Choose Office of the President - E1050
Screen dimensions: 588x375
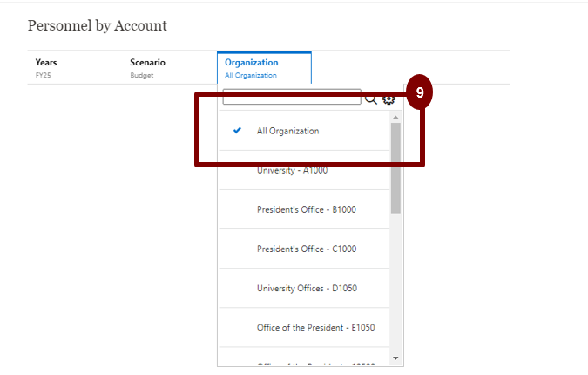pyautogui.click(x=304, y=328)
